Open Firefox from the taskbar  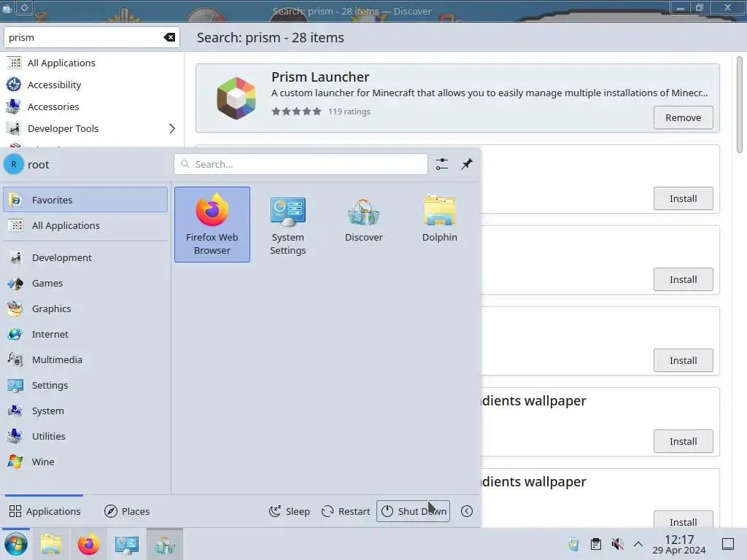[88, 544]
